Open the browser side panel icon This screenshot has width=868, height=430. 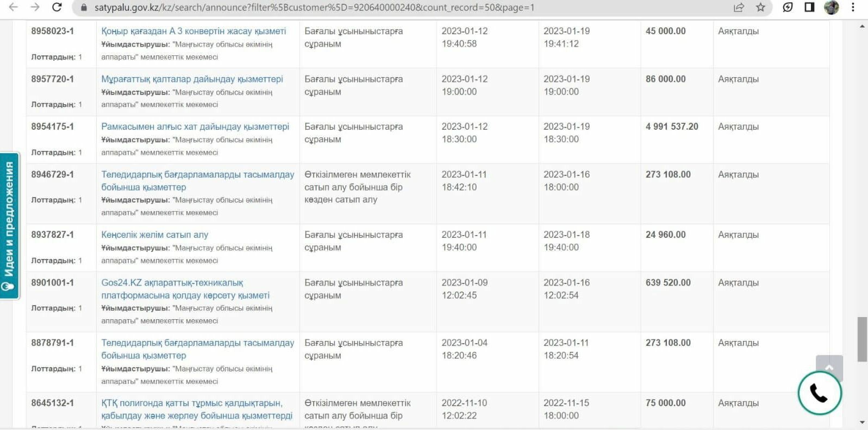pos(809,8)
